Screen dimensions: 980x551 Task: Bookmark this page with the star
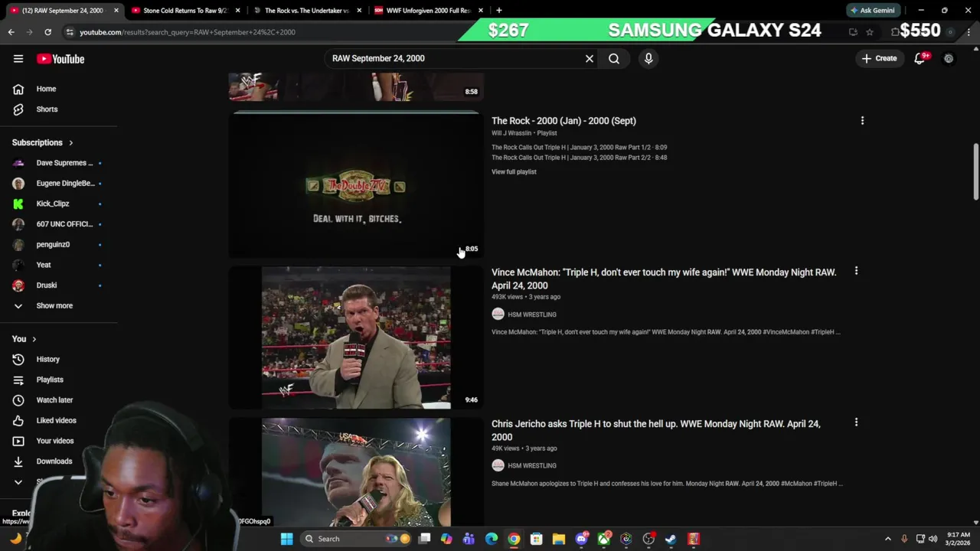870,32
